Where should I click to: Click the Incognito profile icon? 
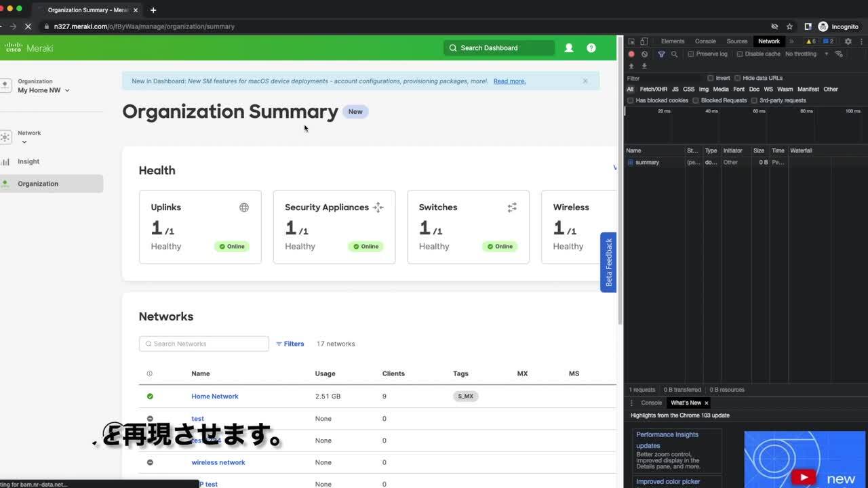click(823, 26)
